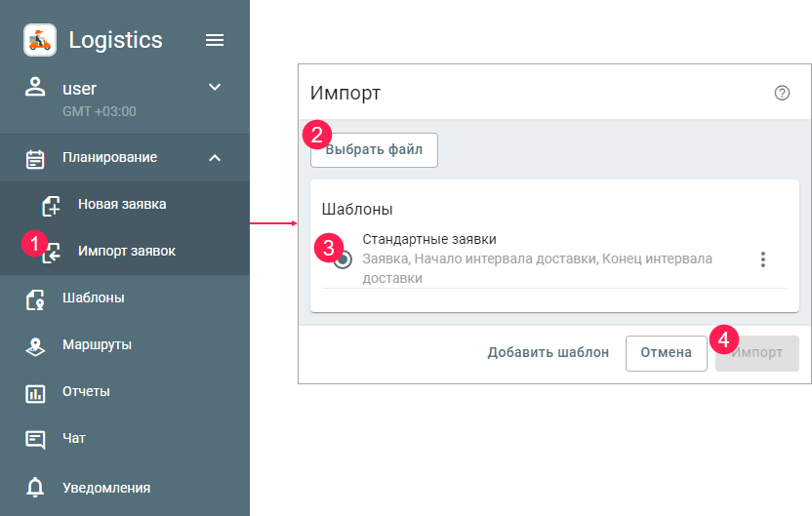Click Выбрать файл button
The width and height of the screenshot is (812, 516).
pos(374,150)
